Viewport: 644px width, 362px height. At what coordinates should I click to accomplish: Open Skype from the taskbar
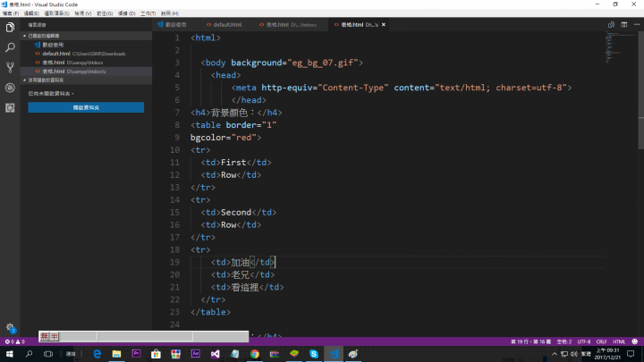coord(314,354)
